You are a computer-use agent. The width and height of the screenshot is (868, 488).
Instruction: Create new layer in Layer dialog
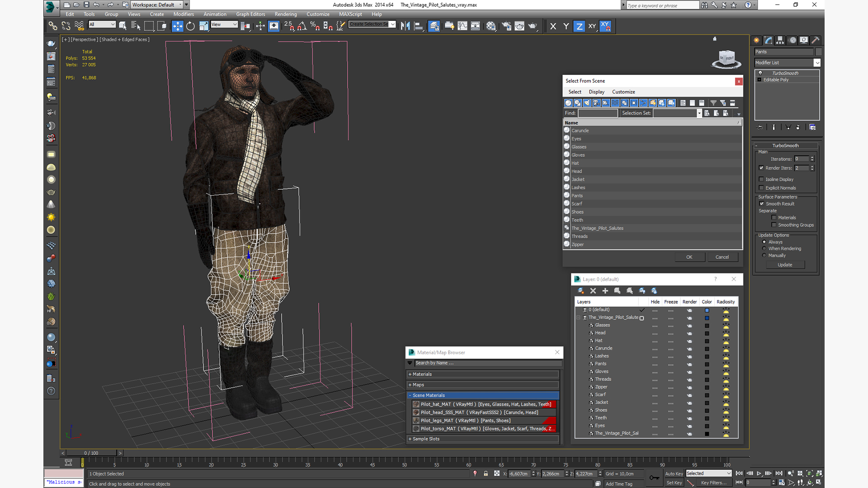(581, 291)
